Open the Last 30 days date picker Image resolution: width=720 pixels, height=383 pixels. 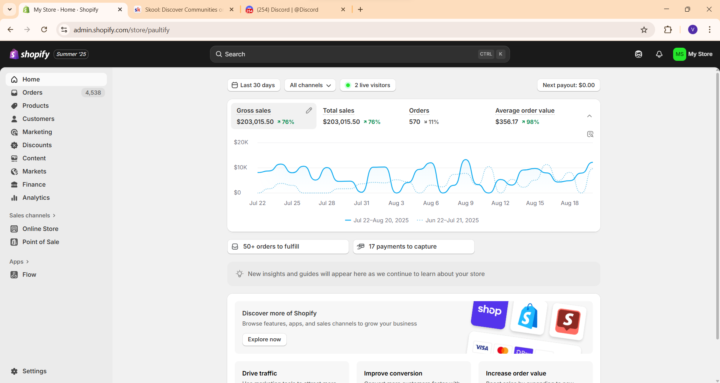[253, 85]
